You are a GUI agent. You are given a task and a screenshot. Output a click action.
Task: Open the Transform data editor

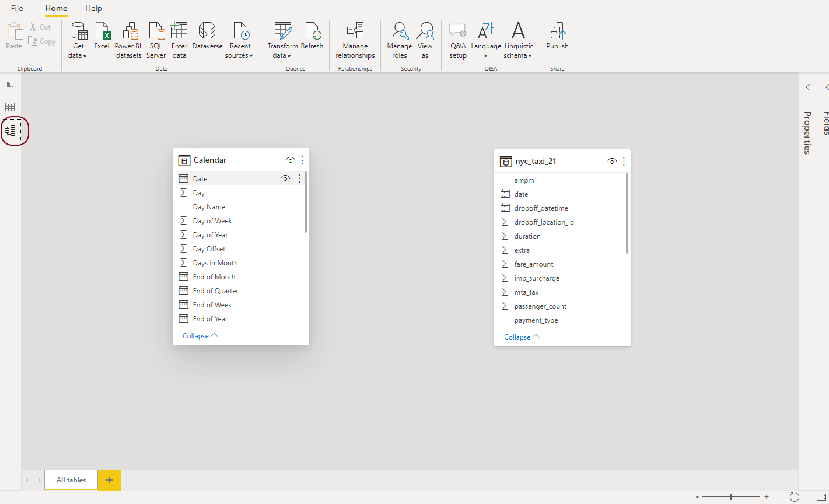click(x=282, y=40)
